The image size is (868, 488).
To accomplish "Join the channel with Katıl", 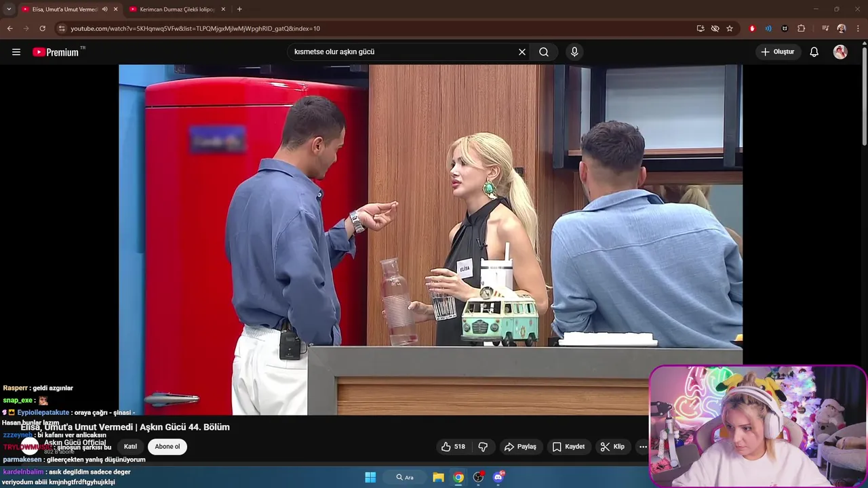I will [130, 447].
